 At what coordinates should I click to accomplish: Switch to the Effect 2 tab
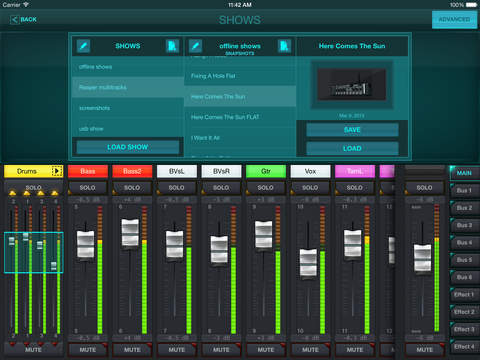[464, 312]
